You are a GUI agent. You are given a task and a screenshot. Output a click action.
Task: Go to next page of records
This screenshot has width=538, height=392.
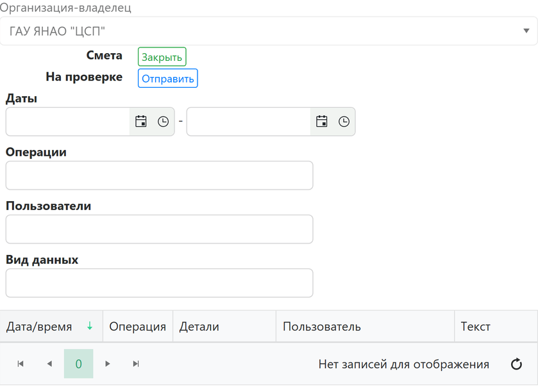[107, 364]
